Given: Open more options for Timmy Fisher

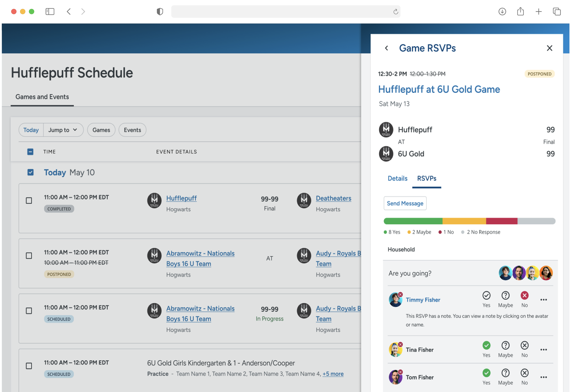Looking at the screenshot, I should 543,300.
